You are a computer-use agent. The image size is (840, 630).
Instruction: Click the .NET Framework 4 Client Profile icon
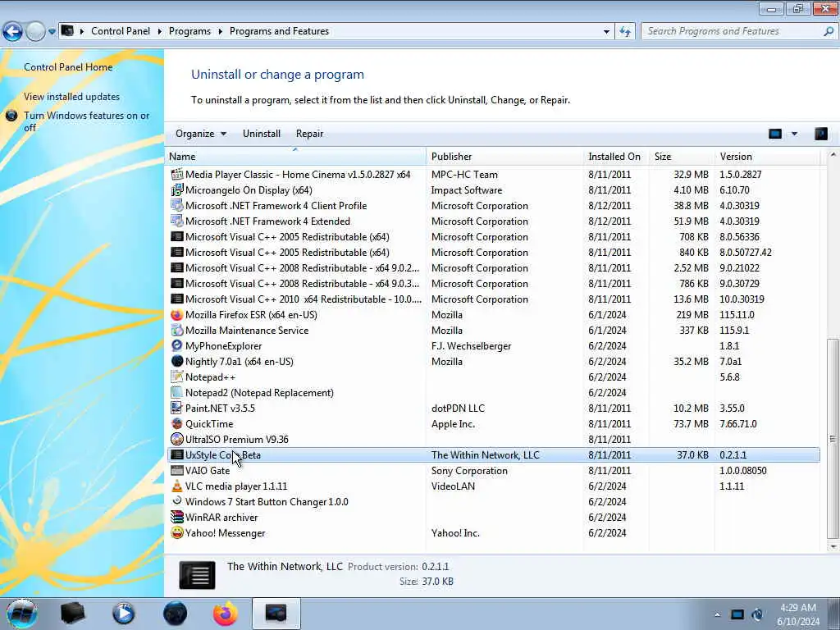(x=177, y=206)
